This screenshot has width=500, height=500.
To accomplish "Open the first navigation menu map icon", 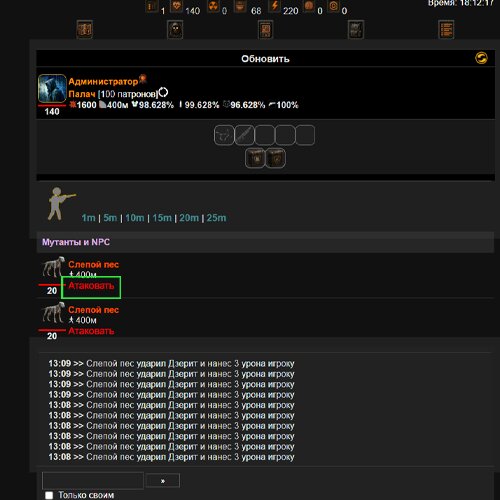I will pyautogui.click(x=85, y=30).
